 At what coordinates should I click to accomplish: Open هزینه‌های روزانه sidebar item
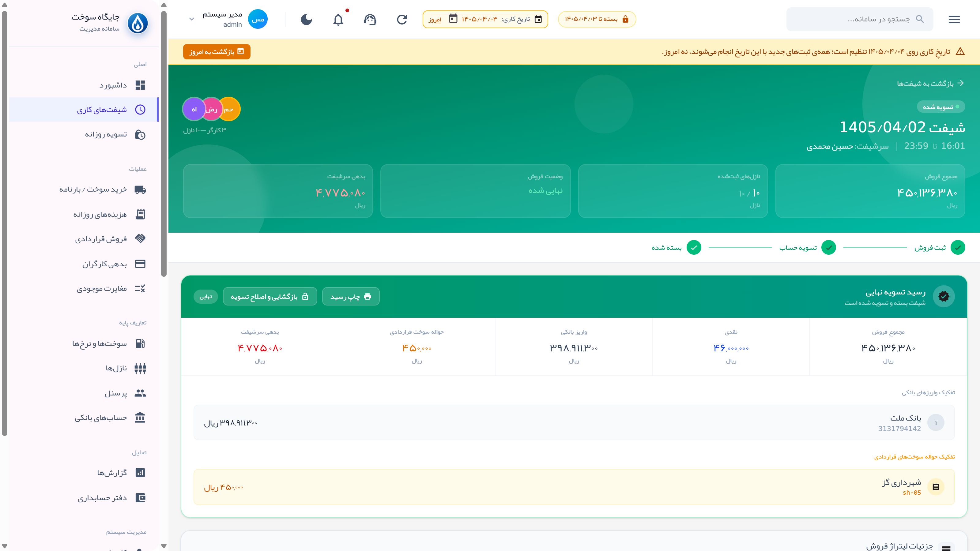click(84, 215)
